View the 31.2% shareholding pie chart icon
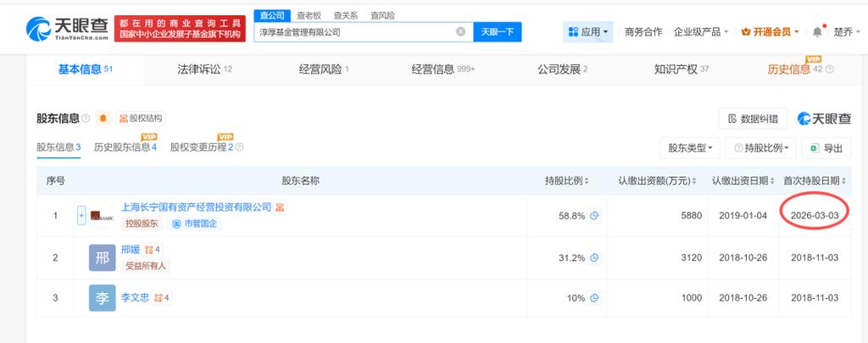Screen dimensions: 868x343 coord(594,257)
